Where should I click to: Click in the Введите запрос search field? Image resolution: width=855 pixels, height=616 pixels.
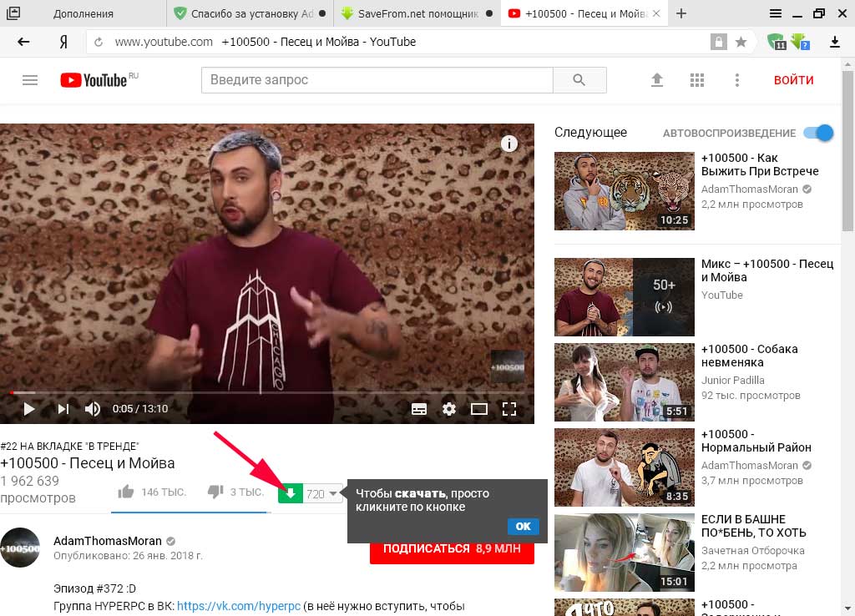(377, 80)
